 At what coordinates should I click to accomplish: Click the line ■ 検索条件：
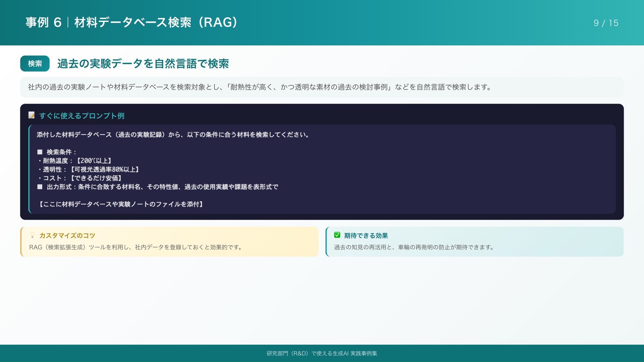(x=57, y=152)
